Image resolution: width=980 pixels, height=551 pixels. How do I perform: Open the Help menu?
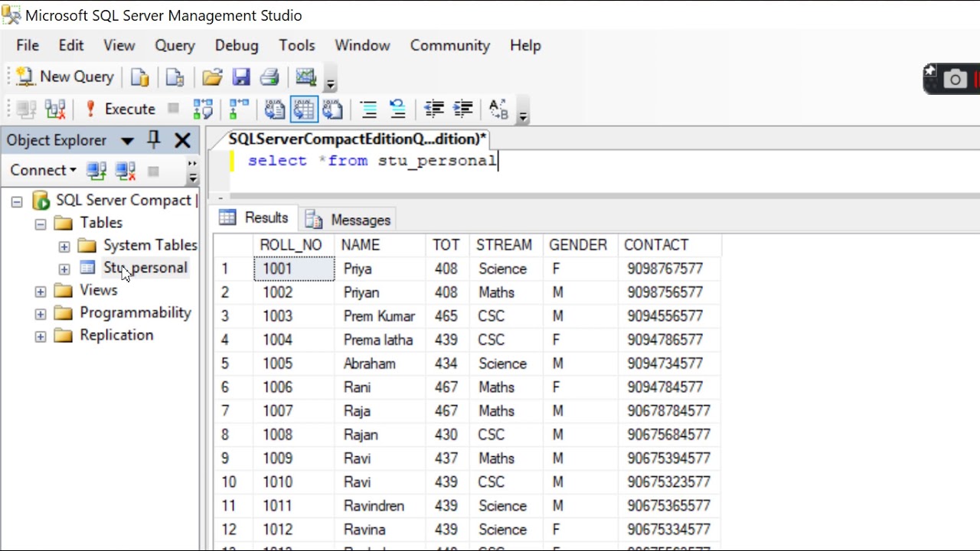point(525,45)
